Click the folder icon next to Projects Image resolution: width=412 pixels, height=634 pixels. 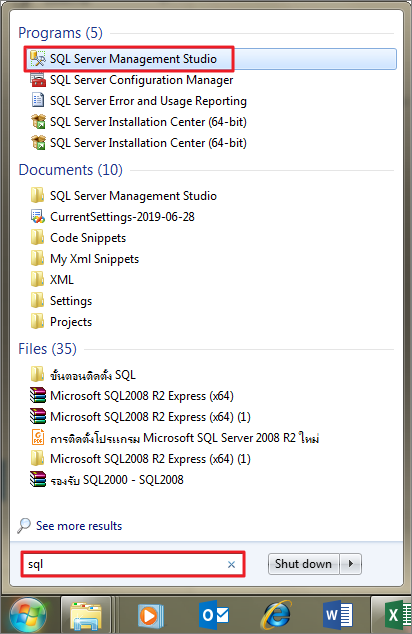pos(38,322)
